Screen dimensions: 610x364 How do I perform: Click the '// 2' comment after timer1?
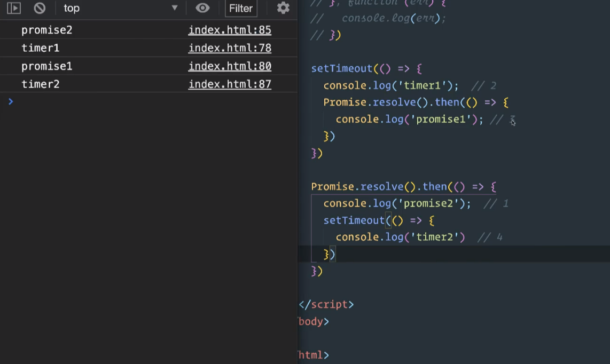coord(483,85)
